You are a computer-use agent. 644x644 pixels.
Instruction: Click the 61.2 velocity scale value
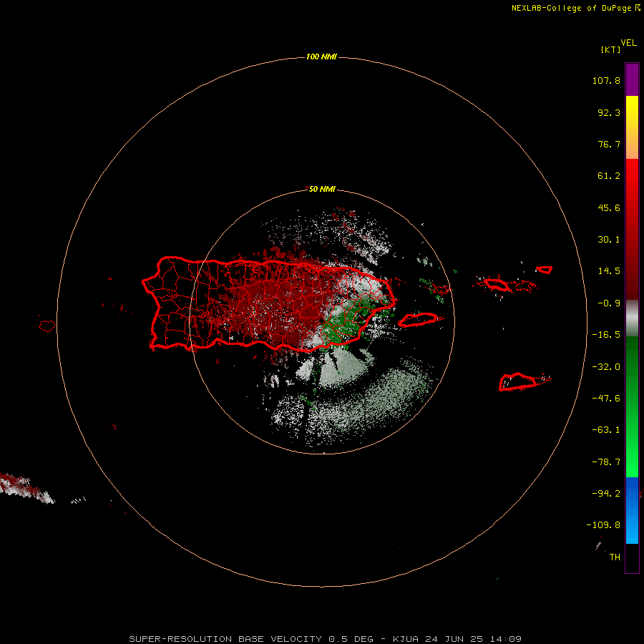609,176
